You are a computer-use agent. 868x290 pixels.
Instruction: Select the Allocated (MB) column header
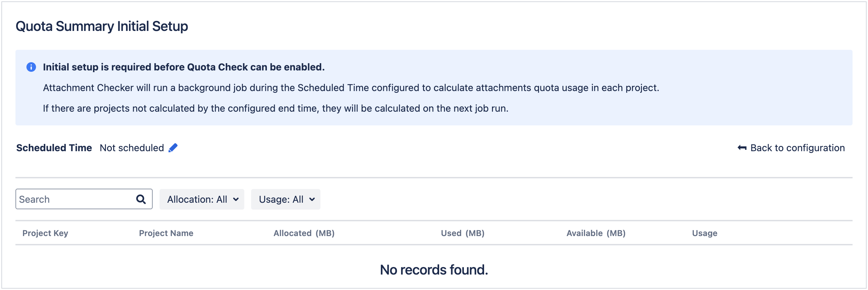(x=303, y=233)
